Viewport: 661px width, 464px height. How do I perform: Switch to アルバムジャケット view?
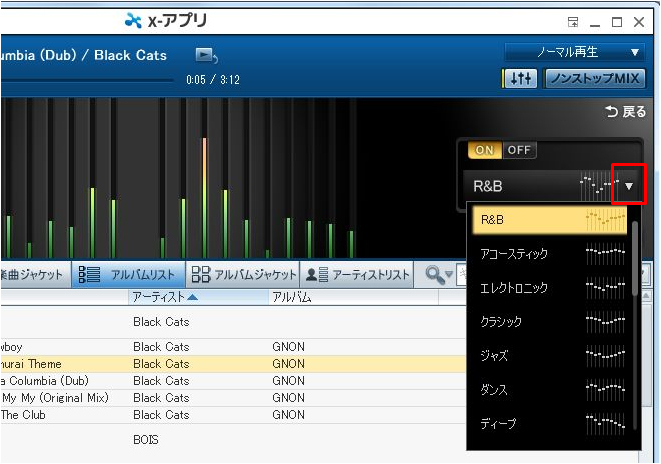tap(245, 274)
